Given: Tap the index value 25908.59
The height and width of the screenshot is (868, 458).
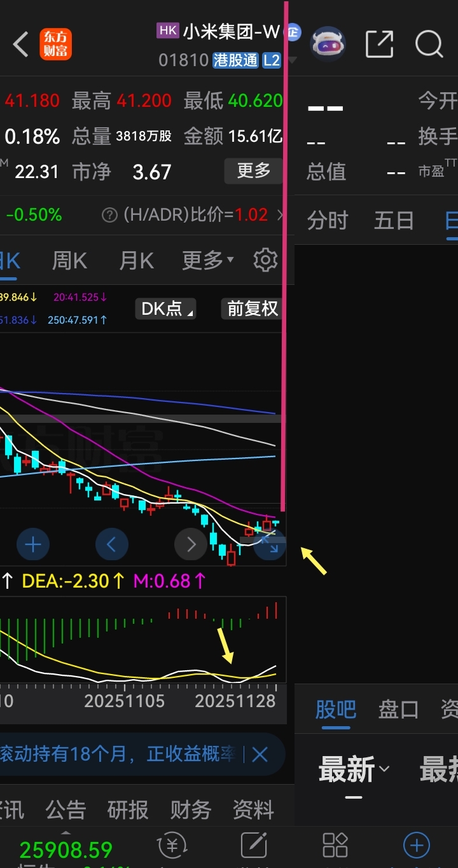Looking at the screenshot, I should click(66, 850).
